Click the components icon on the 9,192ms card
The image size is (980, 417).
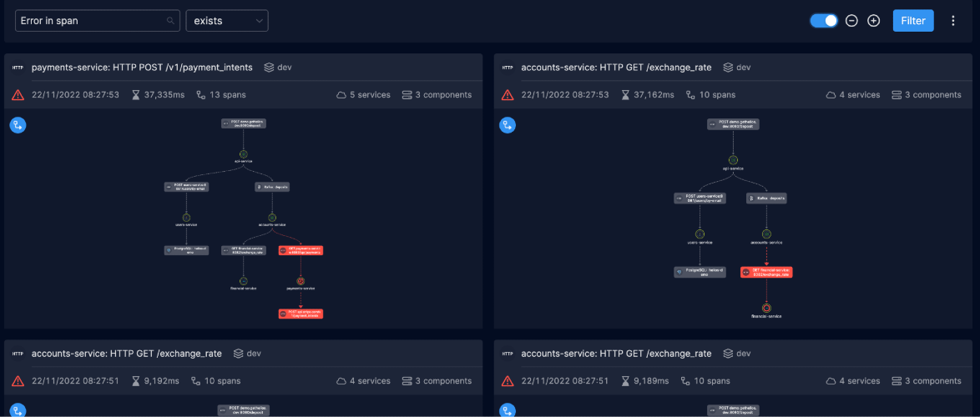click(x=407, y=381)
